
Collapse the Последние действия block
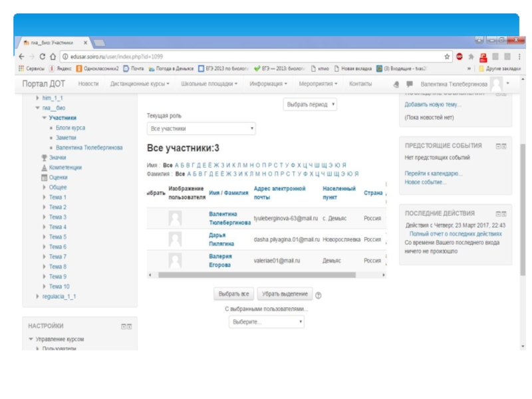click(497, 214)
